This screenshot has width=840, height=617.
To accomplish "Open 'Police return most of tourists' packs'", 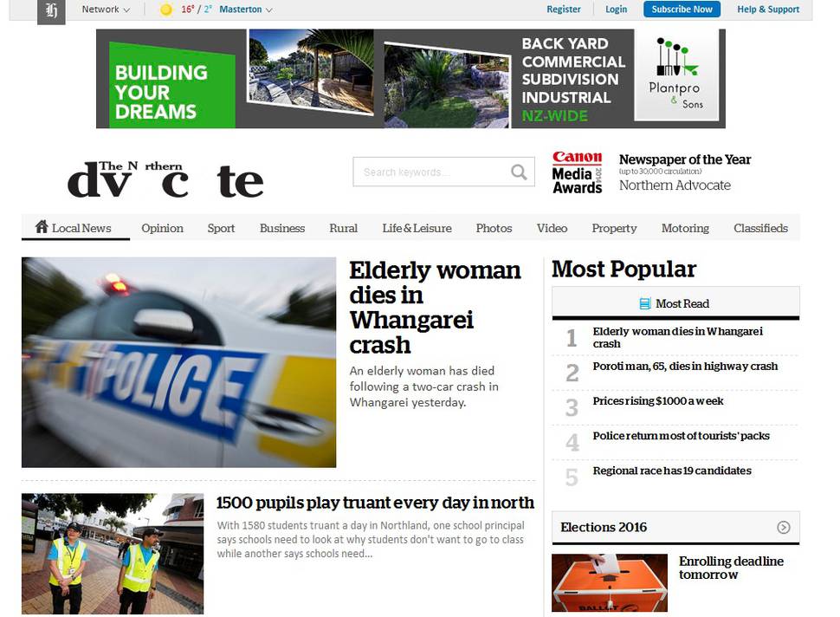I will 681,436.
